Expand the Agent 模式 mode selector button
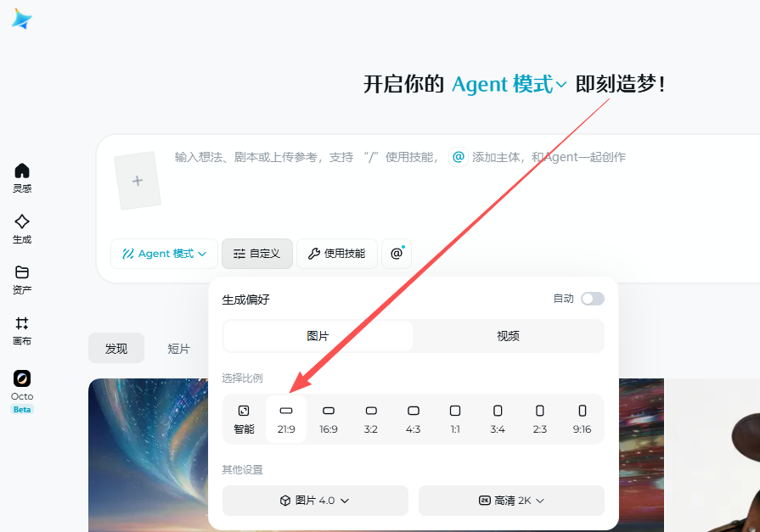 [164, 254]
